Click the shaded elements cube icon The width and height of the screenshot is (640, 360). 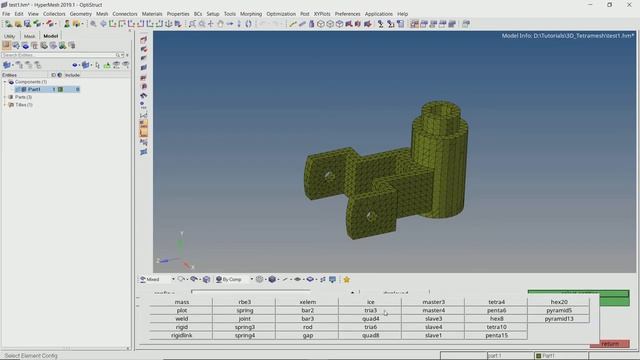tap(272, 280)
